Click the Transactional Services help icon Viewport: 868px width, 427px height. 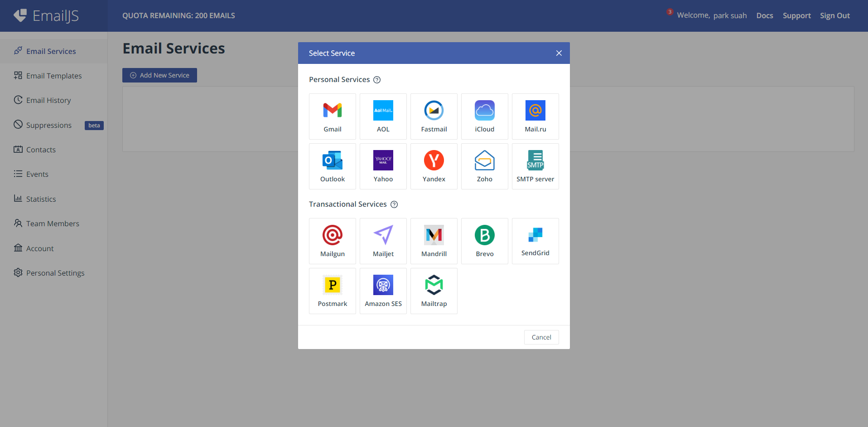394,204
